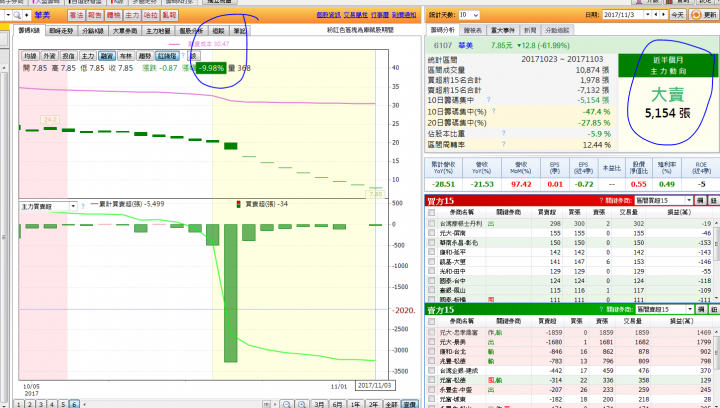Screen dimensions: 720x408
Task: Click the previous-date arrow next to the date
Action: (x=656, y=15)
